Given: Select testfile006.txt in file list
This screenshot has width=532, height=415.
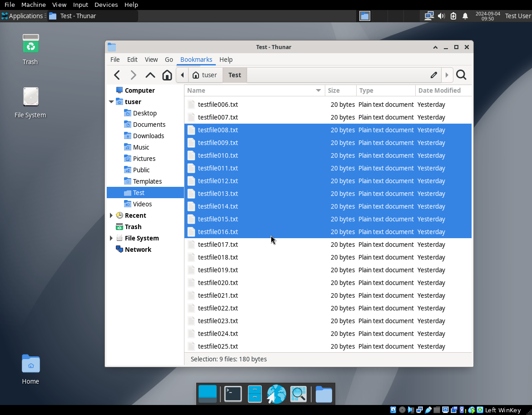Looking at the screenshot, I should [x=328, y=105].
